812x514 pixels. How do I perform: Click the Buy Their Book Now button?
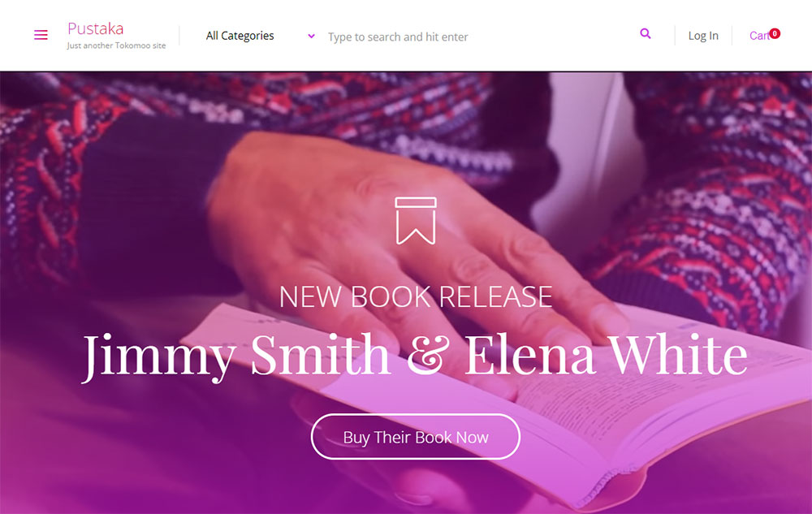tap(415, 437)
